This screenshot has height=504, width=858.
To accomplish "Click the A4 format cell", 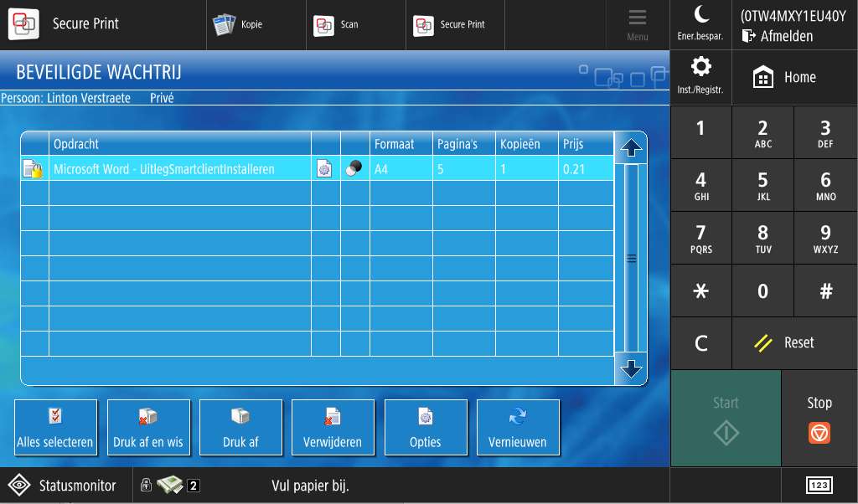I will pos(401,169).
